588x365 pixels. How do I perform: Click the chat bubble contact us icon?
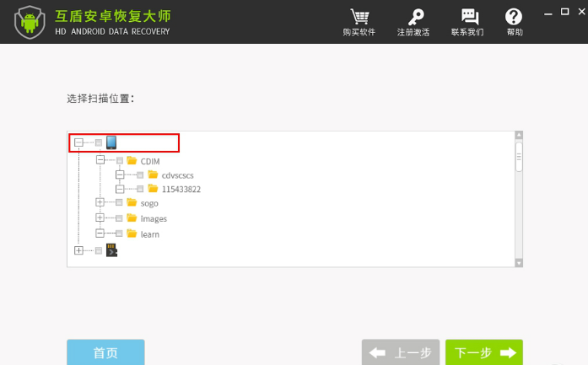[469, 17]
